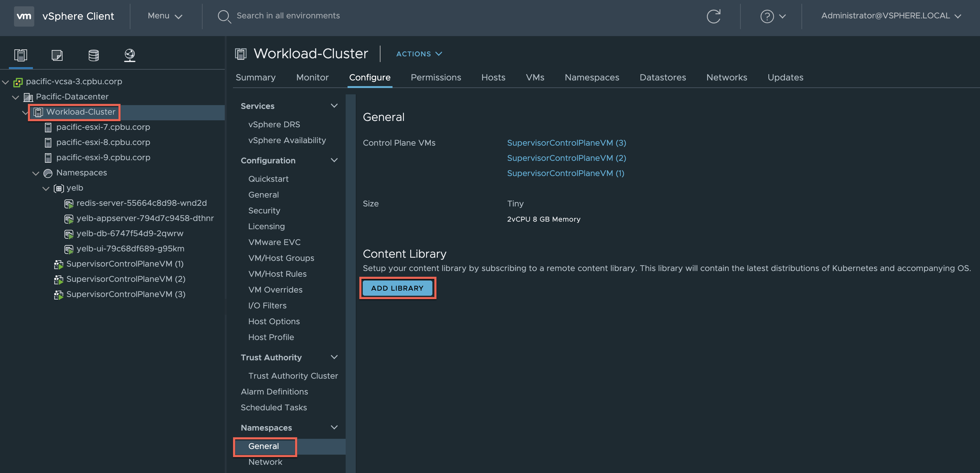Viewport: 980px width, 473px height.
Task: Open the Storage inventory icon
Action: click(x=93, y=55)
